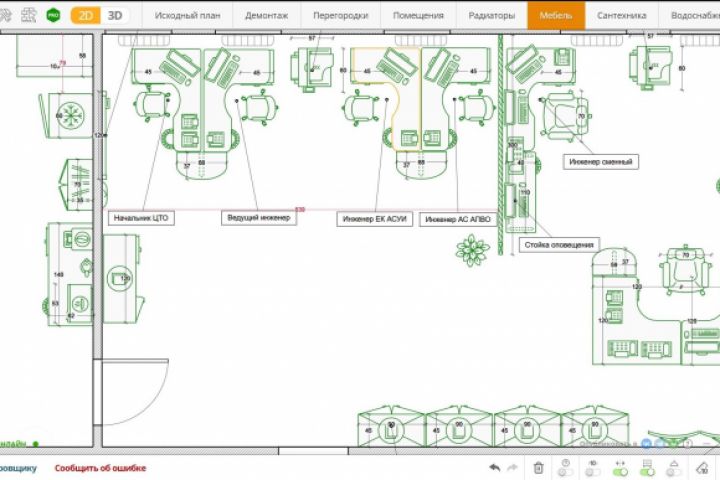Switch the view to 2D mode
This screenshot has height=480, width=720.
point(85,16)
